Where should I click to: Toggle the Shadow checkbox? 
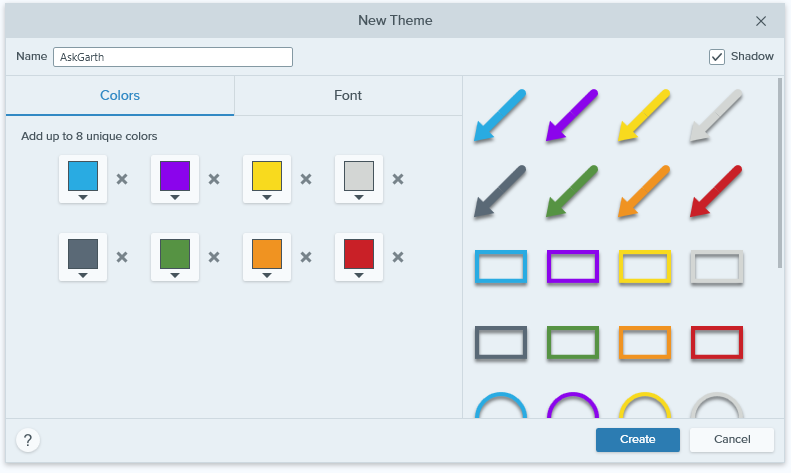click(x=717, y=57)
